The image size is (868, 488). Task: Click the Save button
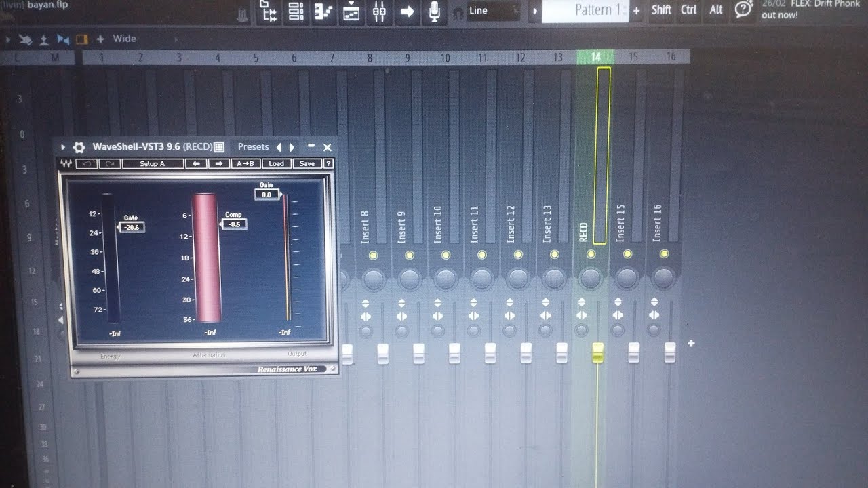pyautogui.click(x=307, y=164)
